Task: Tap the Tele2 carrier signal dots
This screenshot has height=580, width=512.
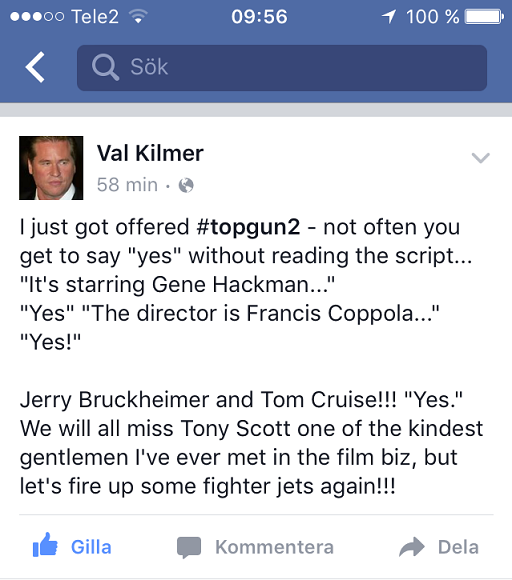Action: [x=37, y=17]
